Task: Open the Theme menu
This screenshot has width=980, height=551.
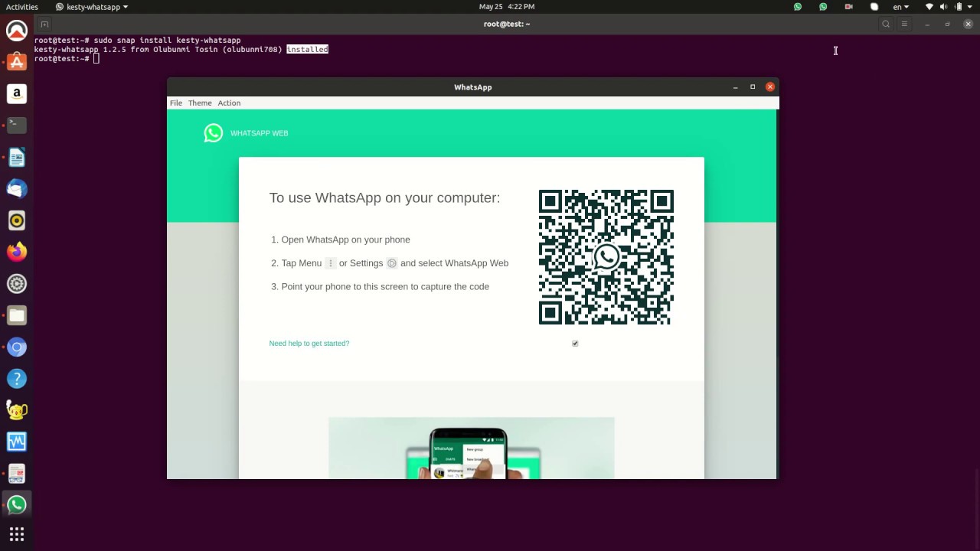Action: pos(200,103)
